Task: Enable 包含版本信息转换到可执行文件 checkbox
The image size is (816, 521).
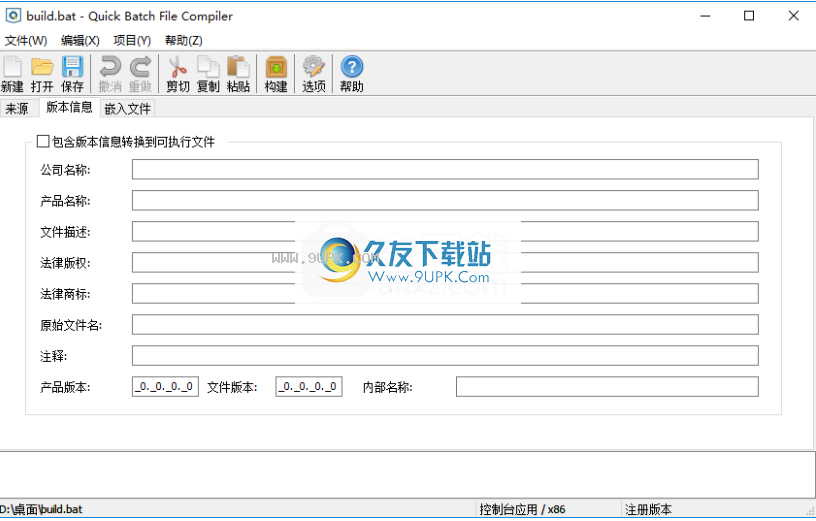Action: (x=43, y=141)
